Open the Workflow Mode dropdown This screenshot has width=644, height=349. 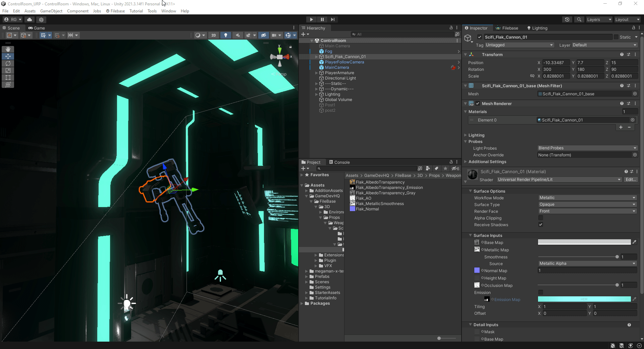pos(587,198)
